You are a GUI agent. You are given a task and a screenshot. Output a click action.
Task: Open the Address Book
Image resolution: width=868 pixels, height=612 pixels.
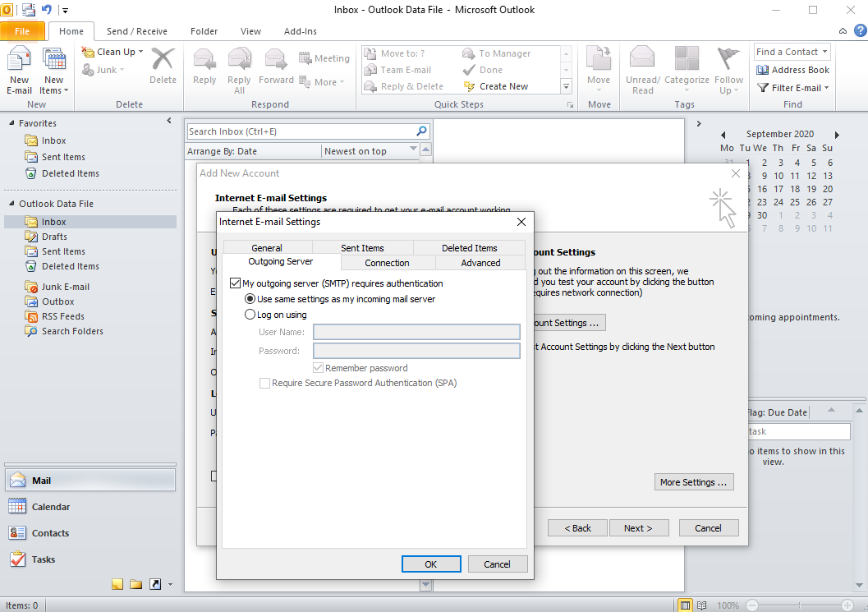(x=792, y=70)
